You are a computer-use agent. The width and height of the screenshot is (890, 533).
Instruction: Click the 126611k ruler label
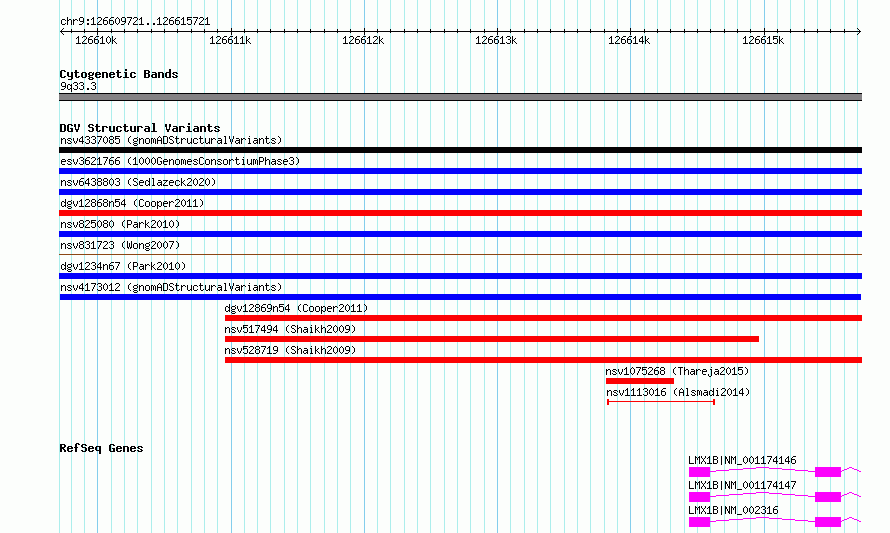tap(230, 40)
